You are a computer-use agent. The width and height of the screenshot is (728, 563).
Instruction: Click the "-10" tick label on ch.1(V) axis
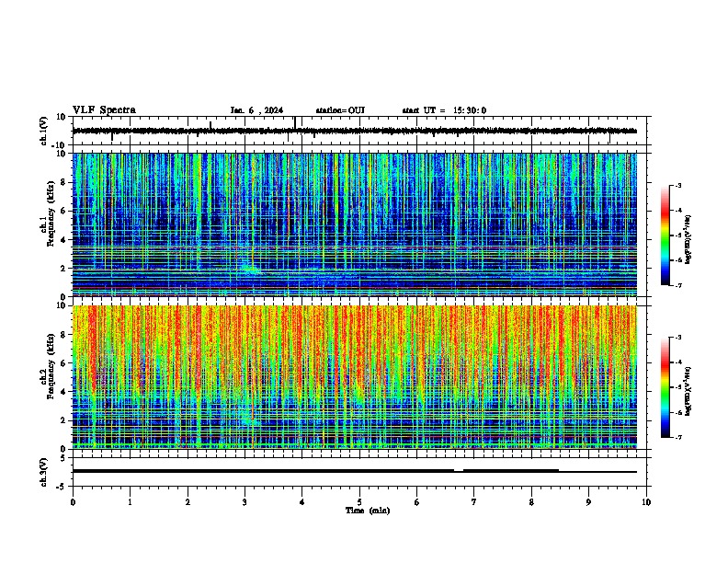[59, 145]
